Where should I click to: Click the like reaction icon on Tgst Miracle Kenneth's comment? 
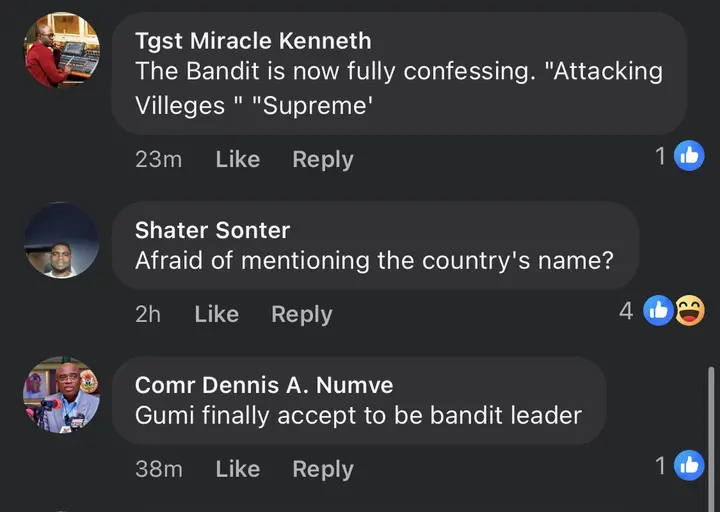(689, 155)
